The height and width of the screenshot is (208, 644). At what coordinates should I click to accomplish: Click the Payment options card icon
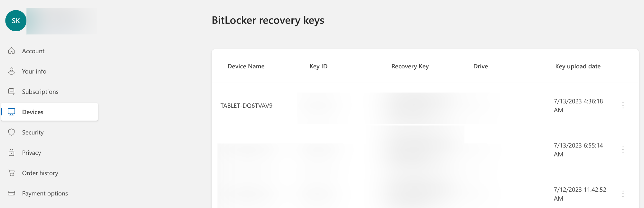point(12,193)
